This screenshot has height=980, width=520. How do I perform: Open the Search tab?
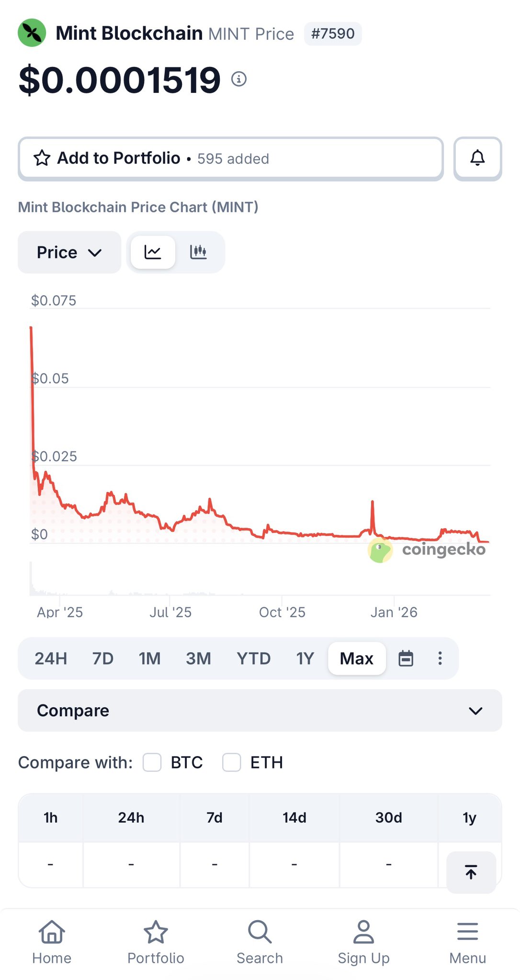point(260,942)
